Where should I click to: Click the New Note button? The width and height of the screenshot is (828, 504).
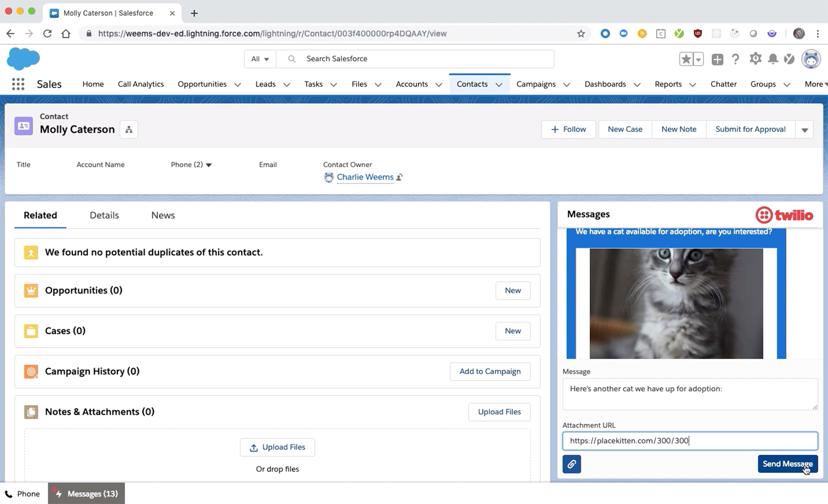tap(679, 130)
